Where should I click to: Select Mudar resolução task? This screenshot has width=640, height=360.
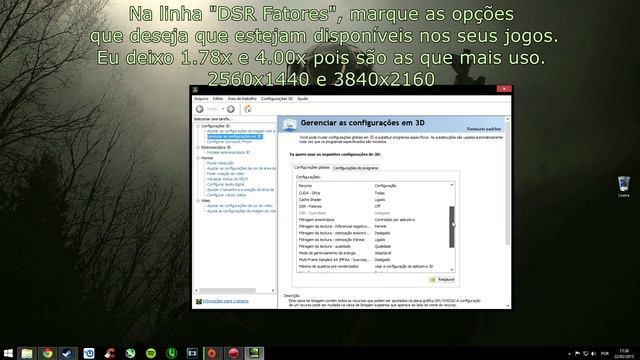(x=220, y=163)
